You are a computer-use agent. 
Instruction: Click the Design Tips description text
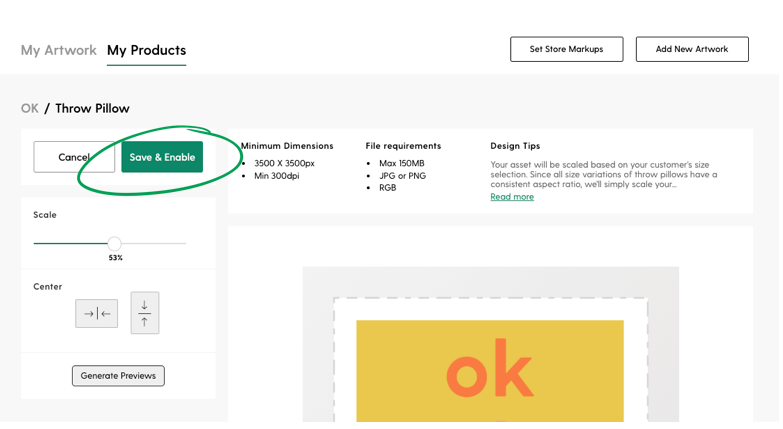pyautogui.click(x=604, y=174)
